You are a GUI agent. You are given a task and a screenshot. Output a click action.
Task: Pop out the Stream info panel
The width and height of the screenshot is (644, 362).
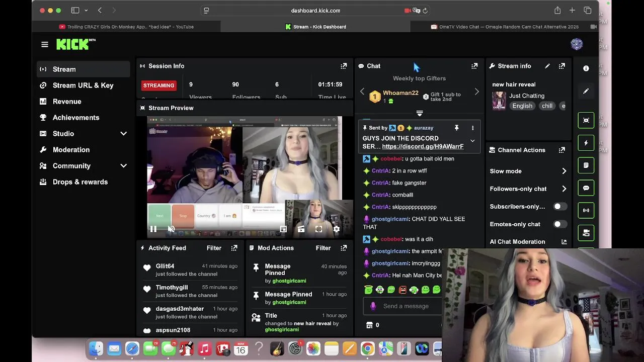click(x=562, y=66)
